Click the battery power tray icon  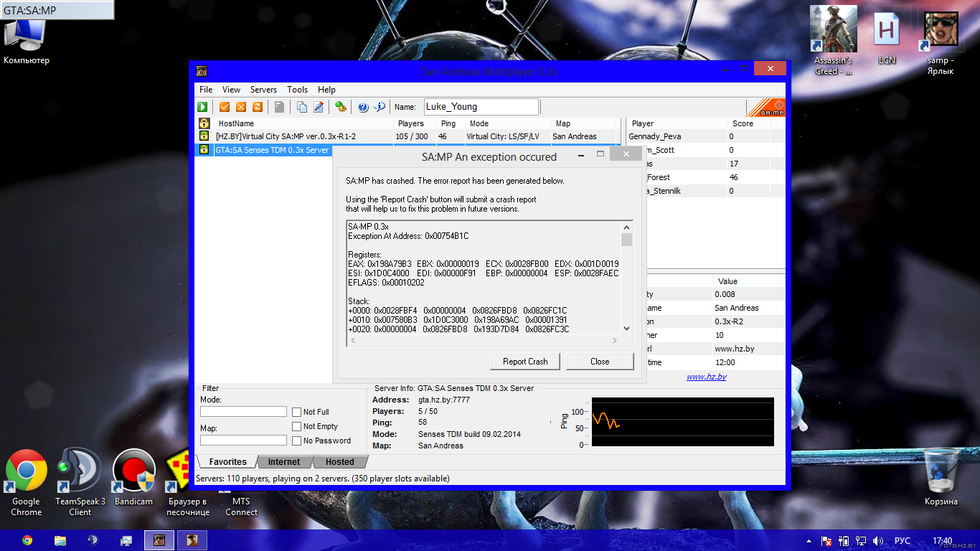[844, 541]
